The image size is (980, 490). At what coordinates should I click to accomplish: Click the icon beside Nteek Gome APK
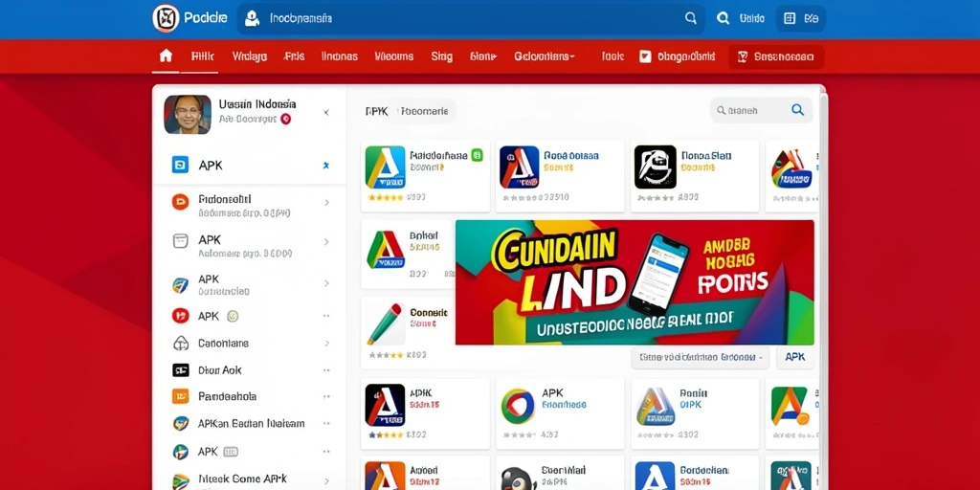(x=180, y=480)
